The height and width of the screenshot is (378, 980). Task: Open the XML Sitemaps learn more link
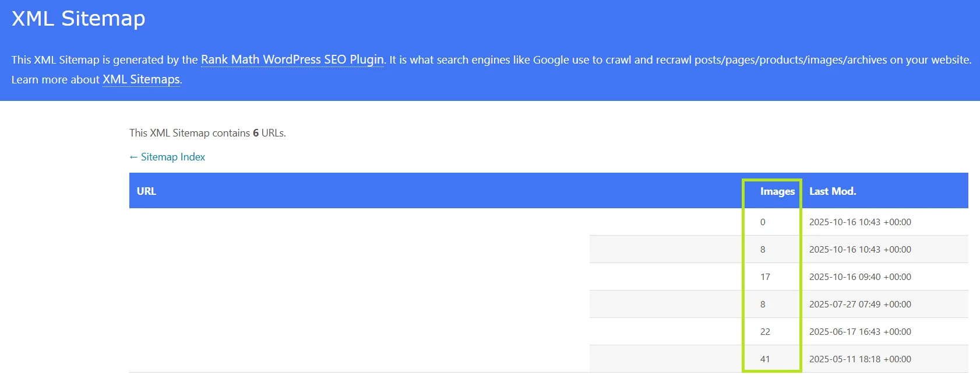(x=140, y=79)
